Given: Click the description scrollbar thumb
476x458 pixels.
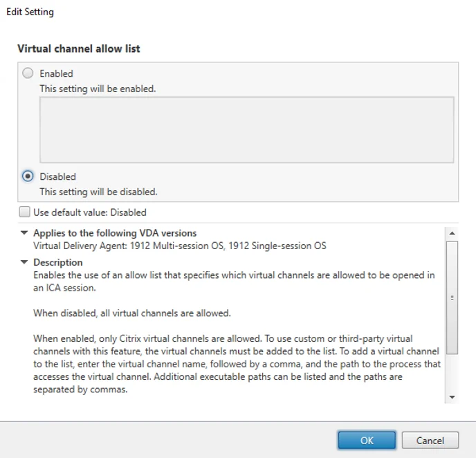Looking at the screenshot, I should 452,297.
